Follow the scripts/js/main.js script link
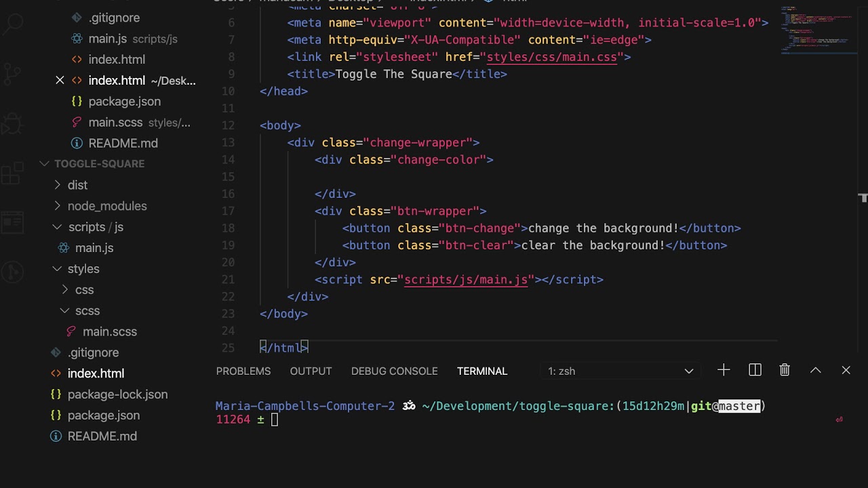Image resolution: width=868 pixels, height=488 pixels. pyautogui.click(x=466, y=279)
